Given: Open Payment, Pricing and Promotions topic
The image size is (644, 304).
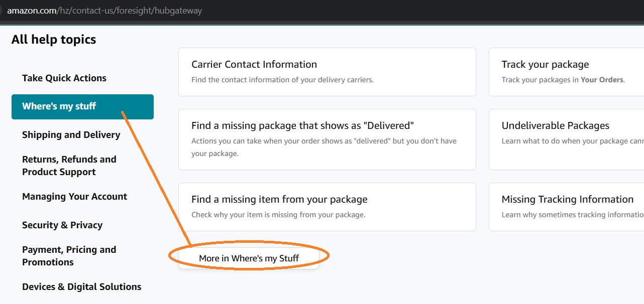Looking at the screenshot, I should pos(69,256).
